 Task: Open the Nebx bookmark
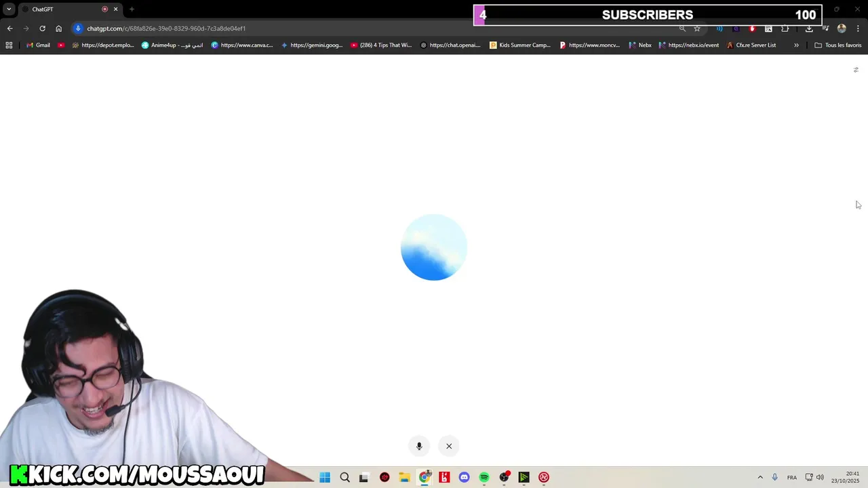[640, 45]
